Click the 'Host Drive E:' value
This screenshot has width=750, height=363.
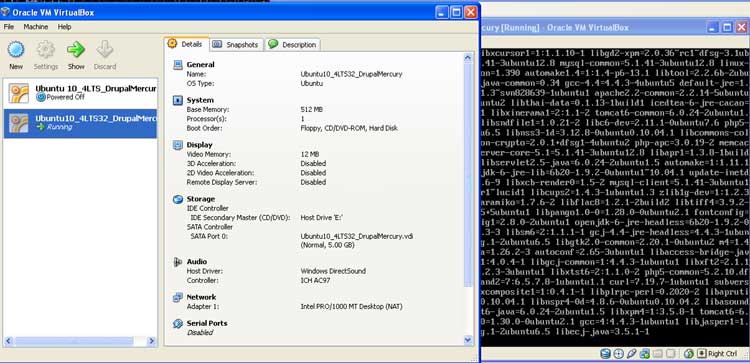click(x=321, y=218)
